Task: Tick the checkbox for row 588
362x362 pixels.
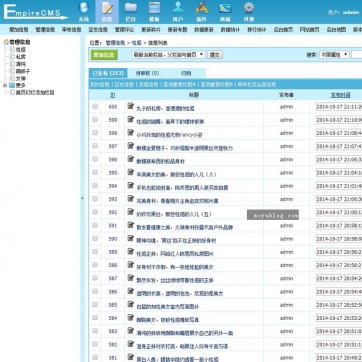Action: click(x=95, y=265)
